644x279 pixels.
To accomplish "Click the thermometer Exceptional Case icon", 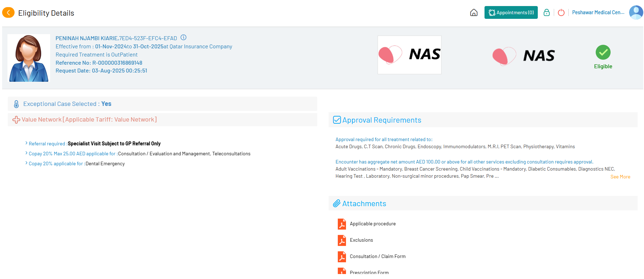I will coord(16,104).
